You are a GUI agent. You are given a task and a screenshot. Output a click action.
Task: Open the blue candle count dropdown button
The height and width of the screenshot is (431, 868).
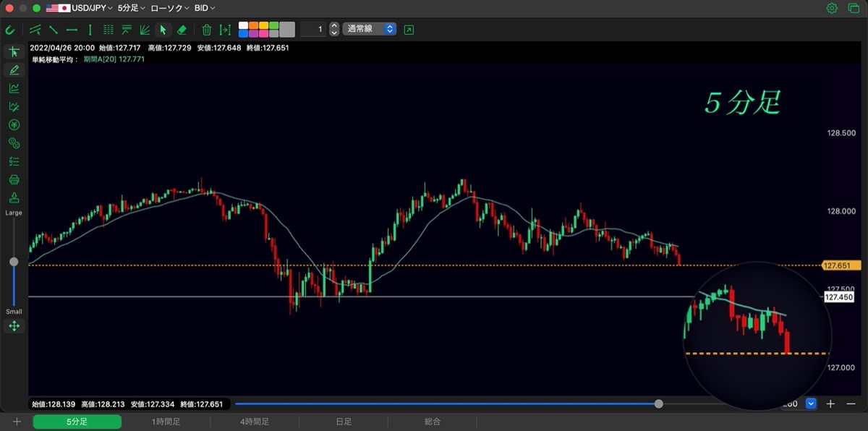point(811,404)
